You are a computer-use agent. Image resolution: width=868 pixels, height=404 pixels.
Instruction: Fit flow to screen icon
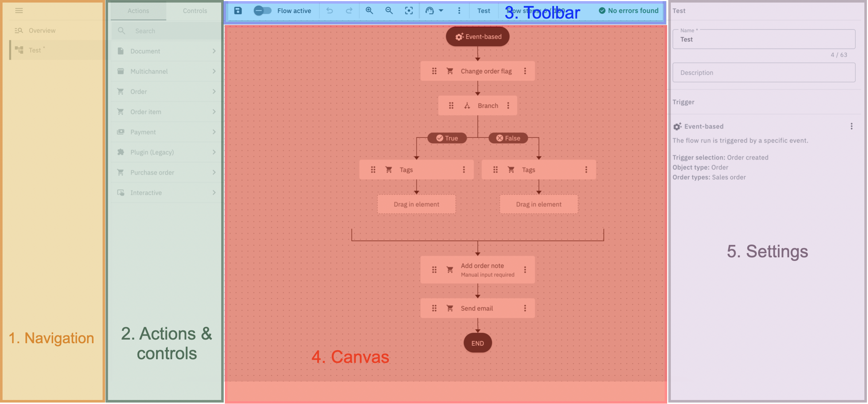coord(409,11)
